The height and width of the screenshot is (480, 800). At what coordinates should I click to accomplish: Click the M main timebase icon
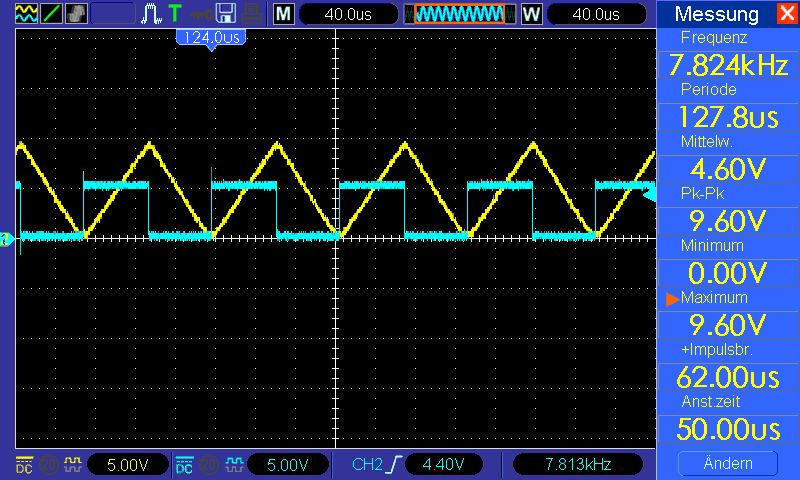coord(284,14)
